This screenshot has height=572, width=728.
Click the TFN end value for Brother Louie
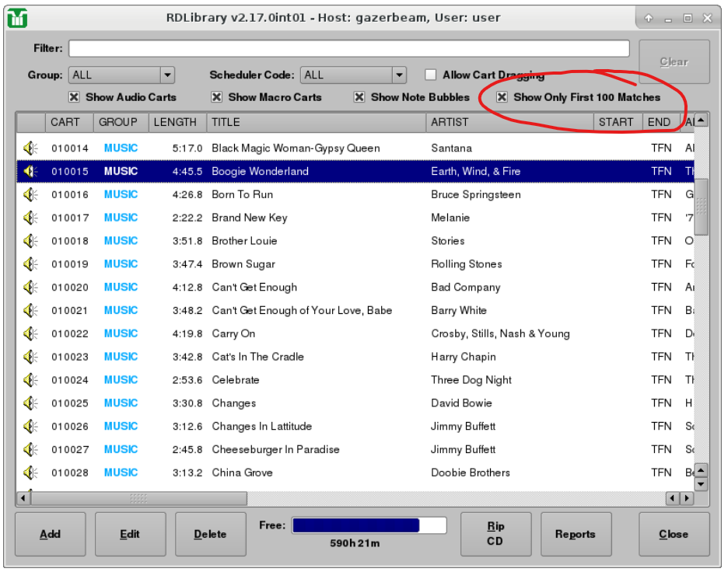(x=661, y=241)
